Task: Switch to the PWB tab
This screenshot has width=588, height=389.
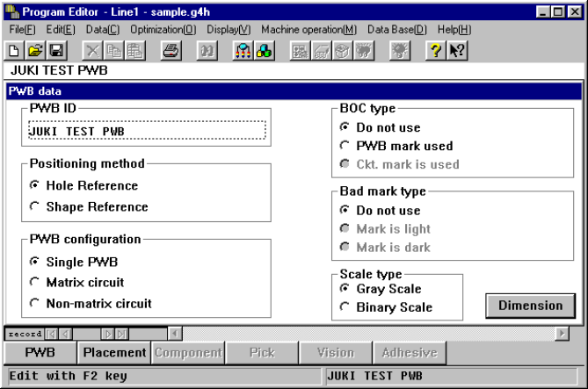Action: point(40,352)
